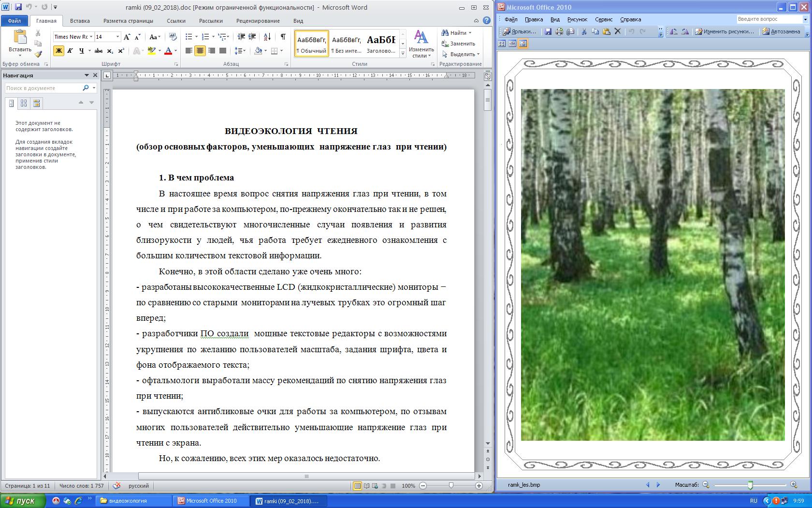Switch to thumbnail view in picture manager
This screenshot has width=812, height=508.
pos(502,44)
